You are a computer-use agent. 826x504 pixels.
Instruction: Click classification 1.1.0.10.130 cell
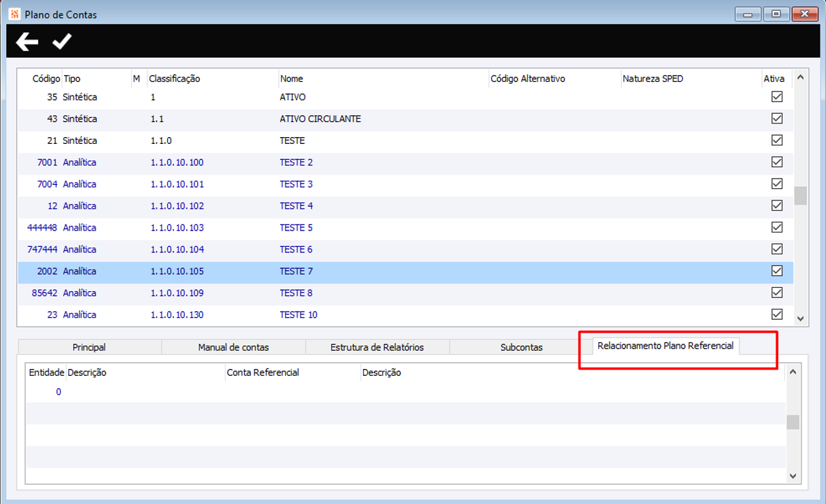click(177, 315)
